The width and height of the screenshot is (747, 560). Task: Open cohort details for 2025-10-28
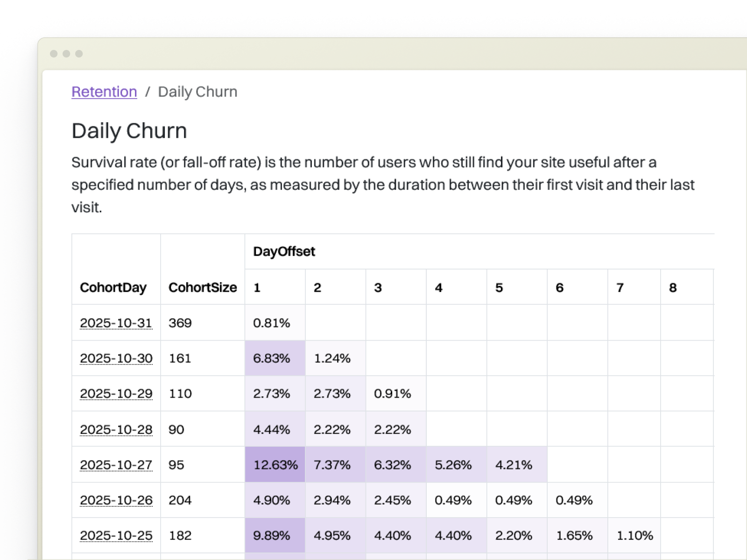(116, 429)
